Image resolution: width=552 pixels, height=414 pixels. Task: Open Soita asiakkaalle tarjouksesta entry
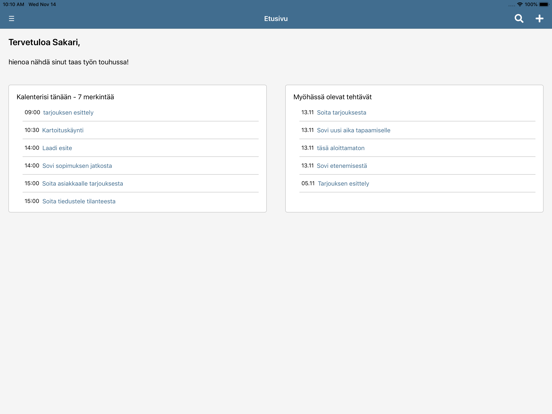tap(83, 183)
